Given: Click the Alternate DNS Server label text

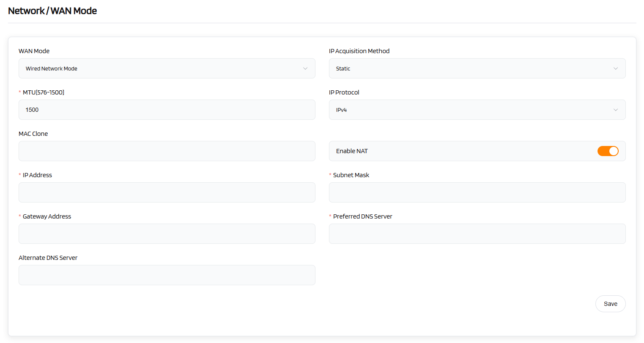Looking at the screenshot, I should (48, 258).
